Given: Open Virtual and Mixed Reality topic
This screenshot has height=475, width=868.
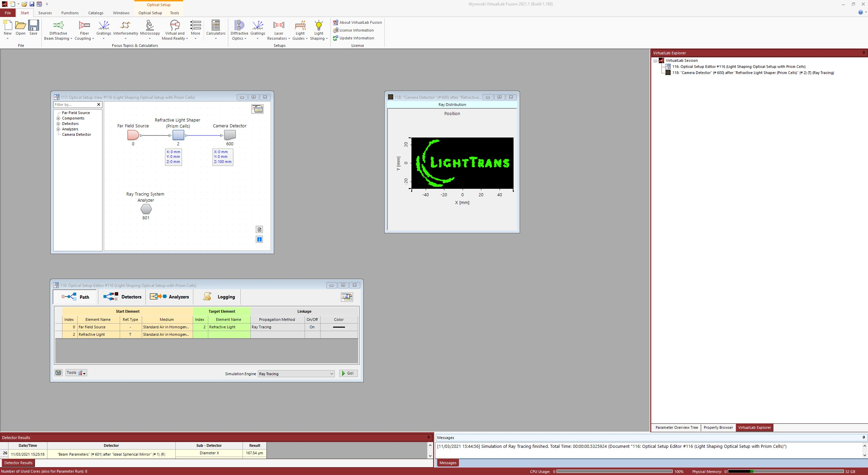Looking at the screenshot, I should coord(175,30).
